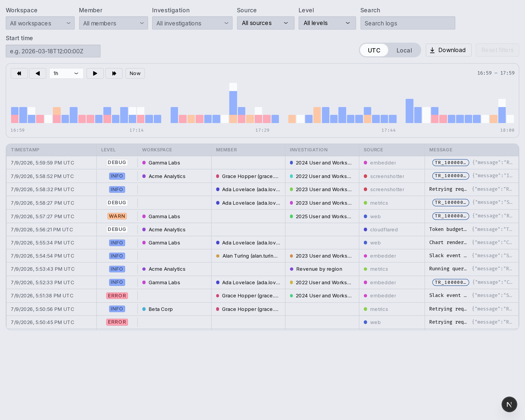Sort by the TIMESTAMP column header
Screen dimensions: 525x420
pos(25,150)
